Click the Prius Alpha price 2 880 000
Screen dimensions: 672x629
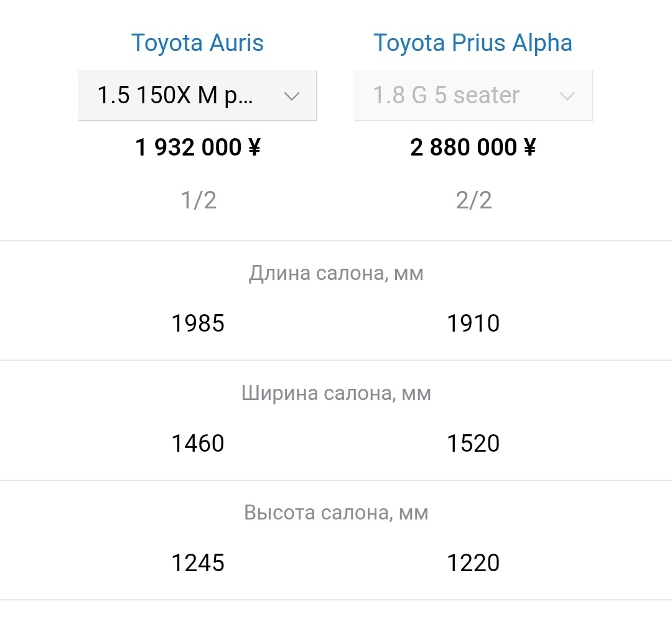pyautogui.click(x=464, y=147)
